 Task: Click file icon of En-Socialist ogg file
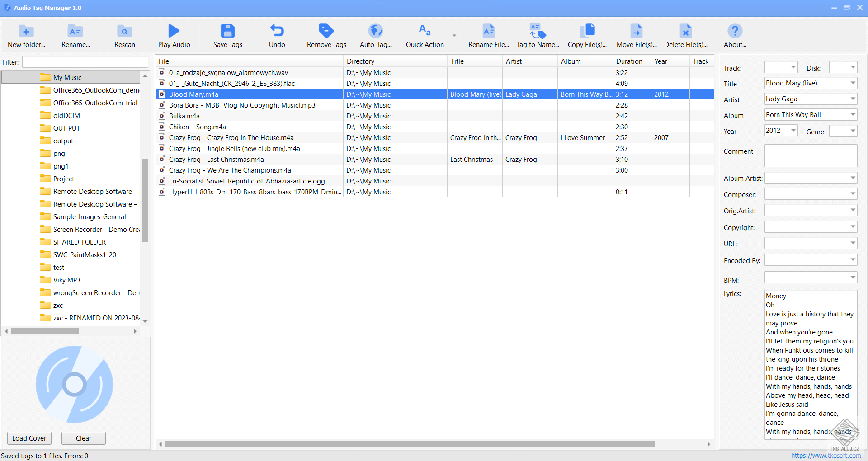(x=162, y=181)
